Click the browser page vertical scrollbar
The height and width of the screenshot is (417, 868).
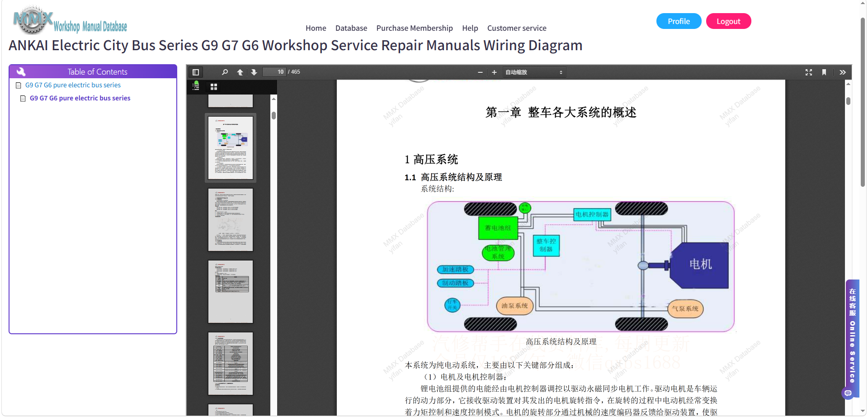(863, 102)
